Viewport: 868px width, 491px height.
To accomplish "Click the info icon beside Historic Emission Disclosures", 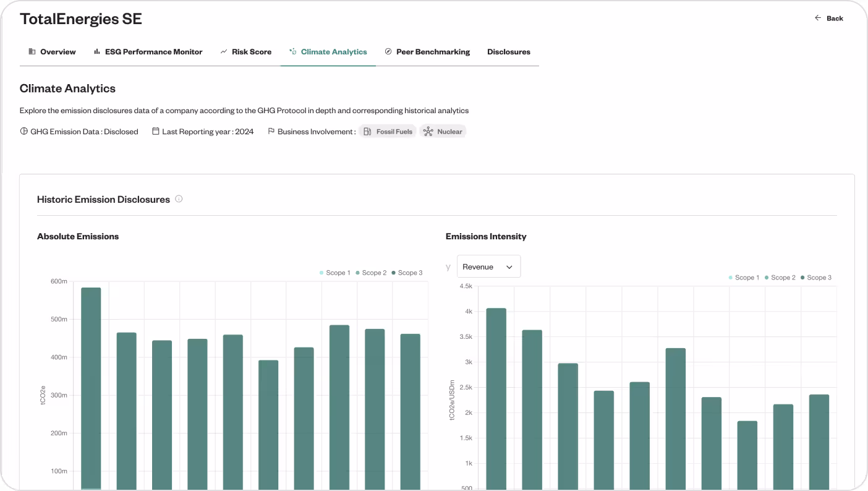I will tap(179, 199).
